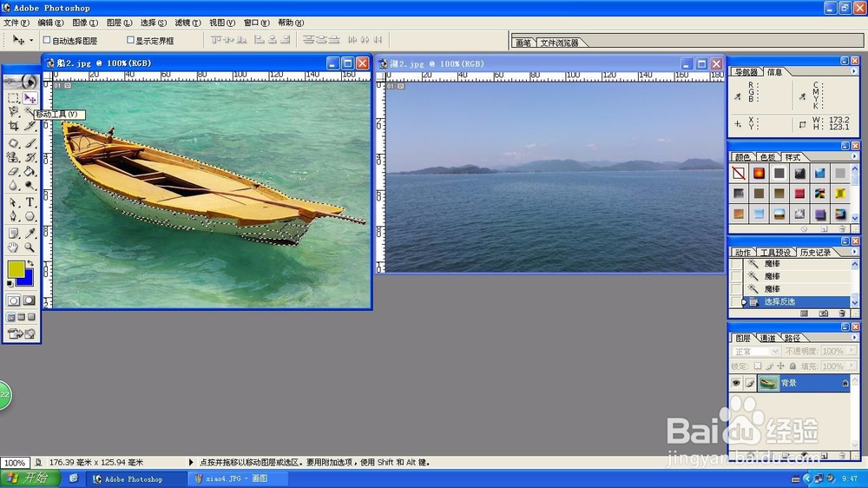Switch to the 动作 tab
This screenshot has height=488, width=868.
(743, 253)
